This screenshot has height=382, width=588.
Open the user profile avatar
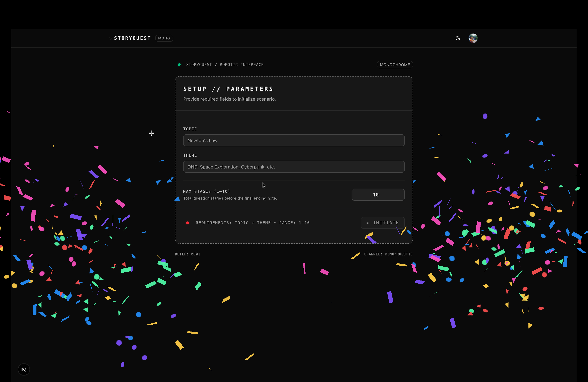[x=473, y=38]
